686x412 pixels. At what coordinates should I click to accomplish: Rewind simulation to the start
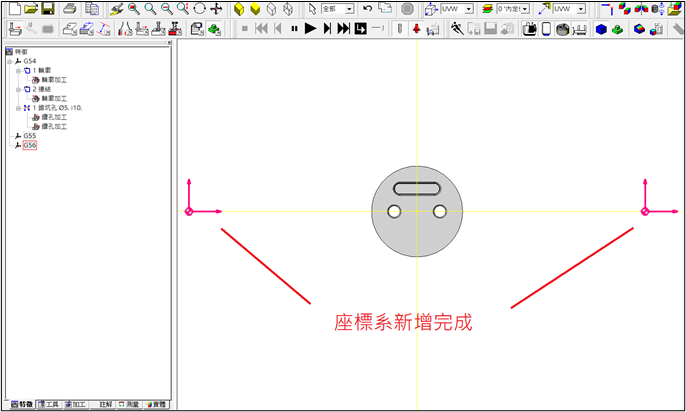point(261,29)
